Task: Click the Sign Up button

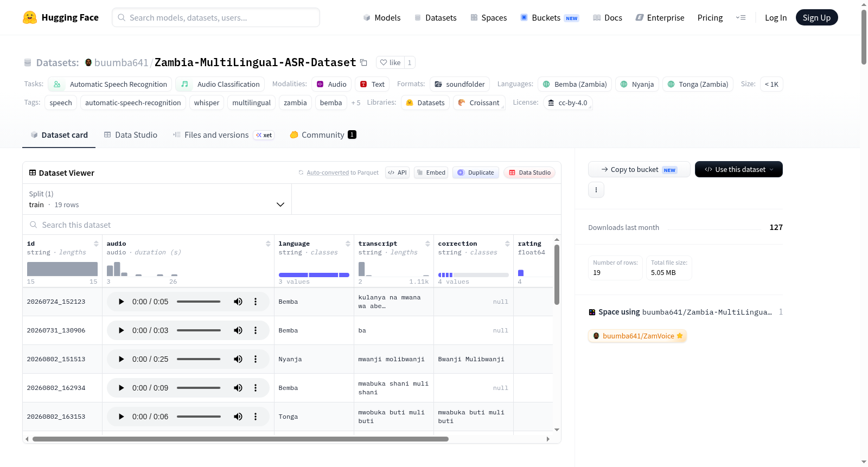Action: 816,17
